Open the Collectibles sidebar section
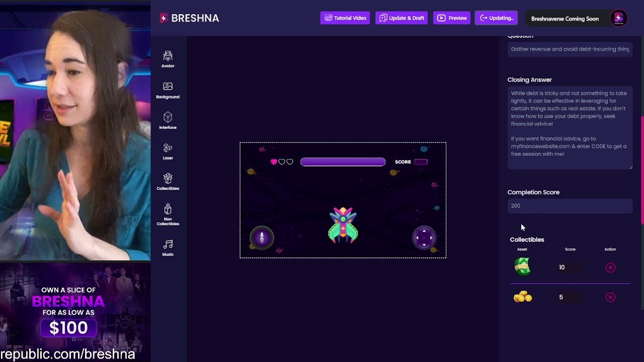 (168, 182)
